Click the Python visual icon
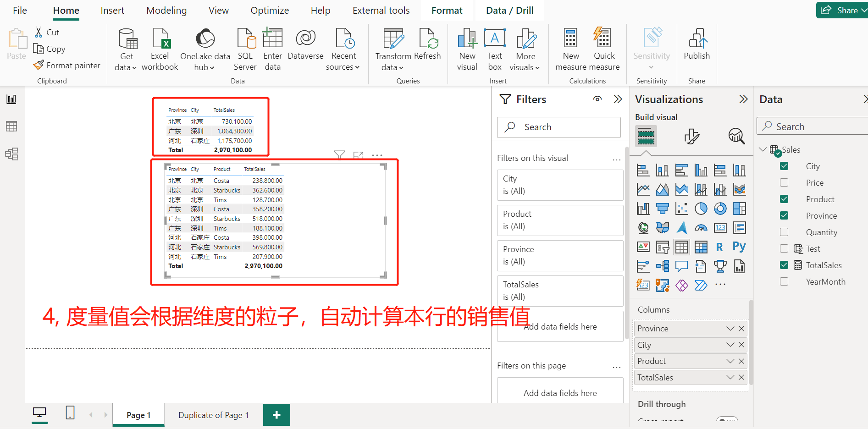Screen dimensions: 868x429 [739, 247]
